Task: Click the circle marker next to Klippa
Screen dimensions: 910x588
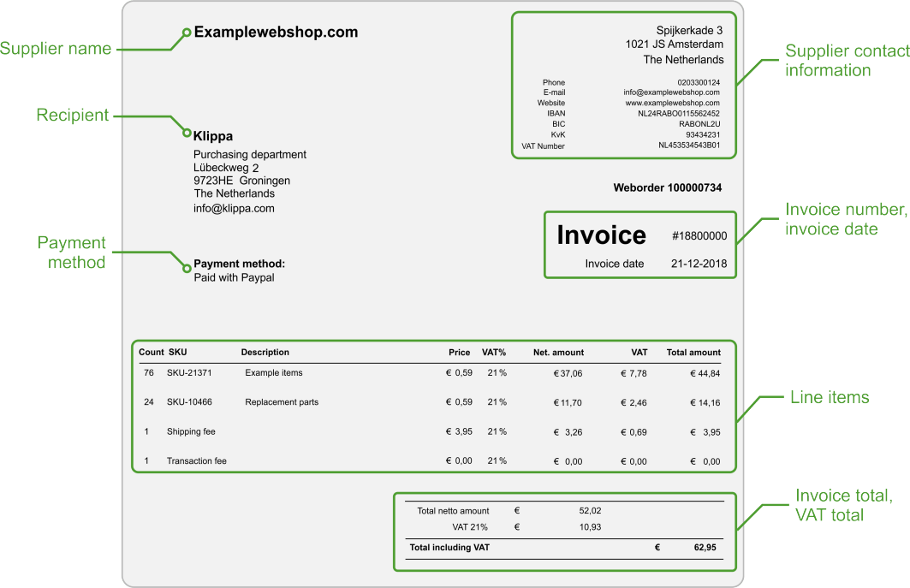Action: (x=186, y=134)
